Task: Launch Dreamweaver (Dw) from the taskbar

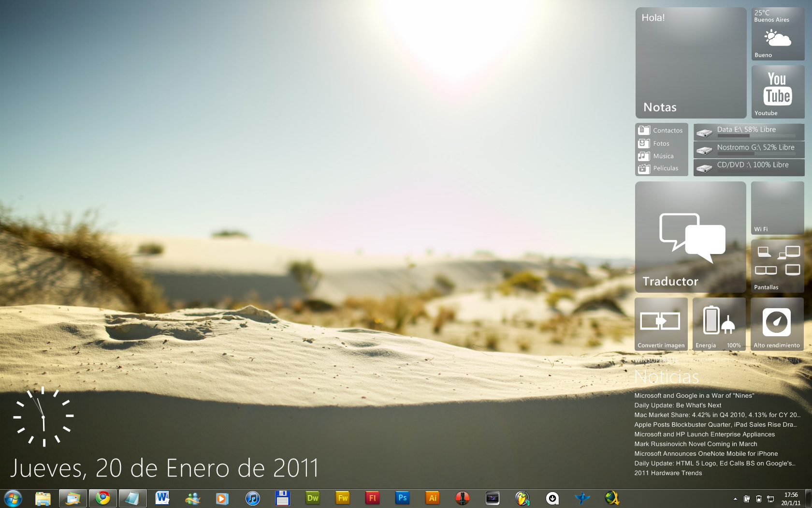Action: (313, 498)
